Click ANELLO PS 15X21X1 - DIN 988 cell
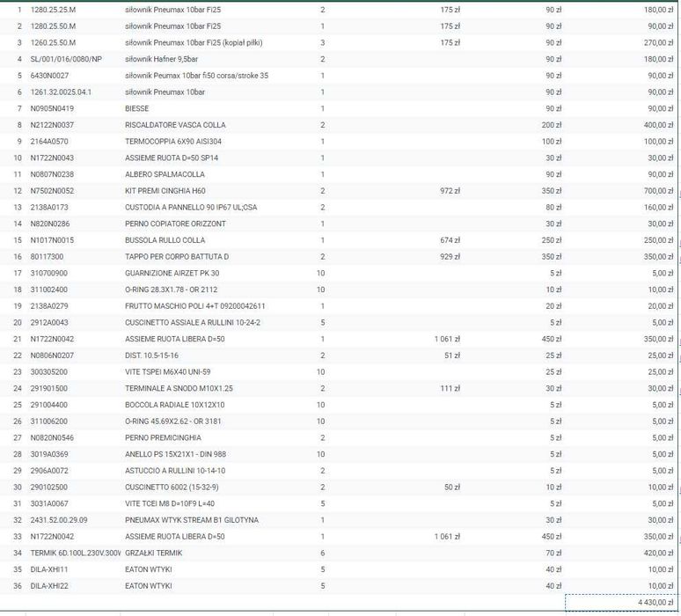The image size is (681, 616). click(x=175, y=455)
